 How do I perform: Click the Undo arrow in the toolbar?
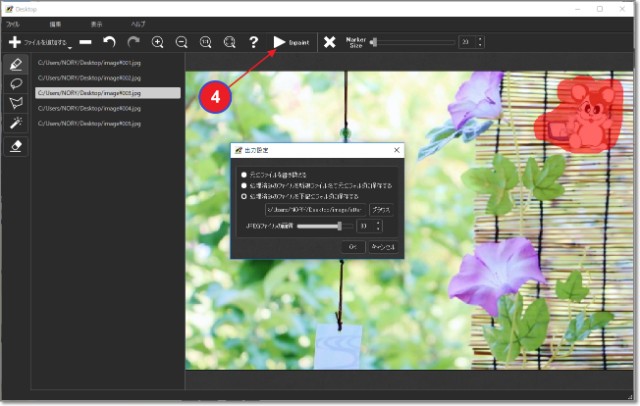click(x=109, y=42)
